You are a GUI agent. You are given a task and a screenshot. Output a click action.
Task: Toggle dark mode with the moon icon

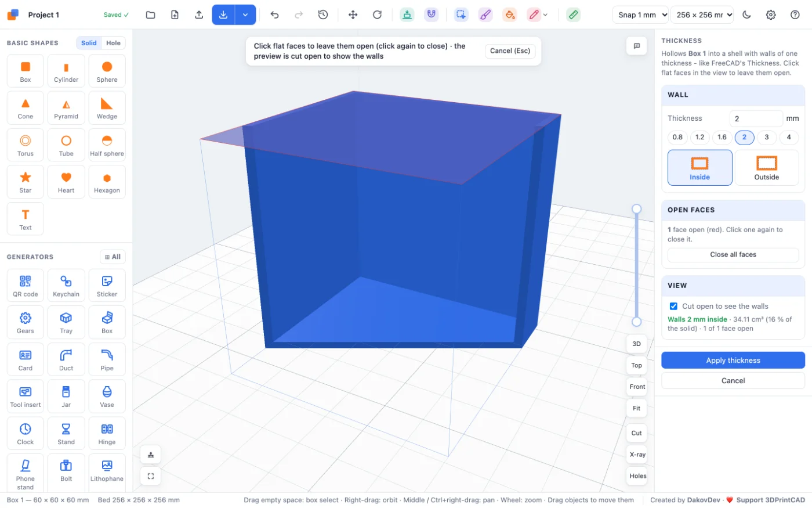click(746, 15)
